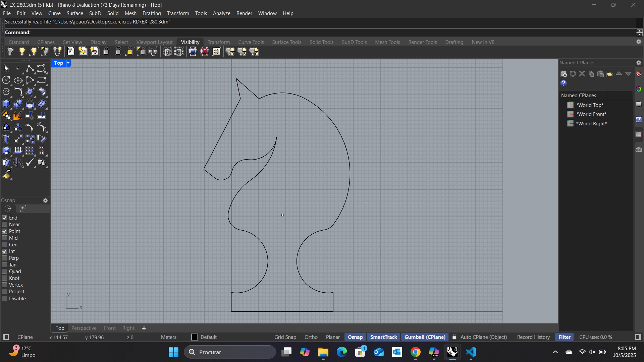Select the Box creation tool
This screenshot has height=362, width=644.
coord(6,104)
